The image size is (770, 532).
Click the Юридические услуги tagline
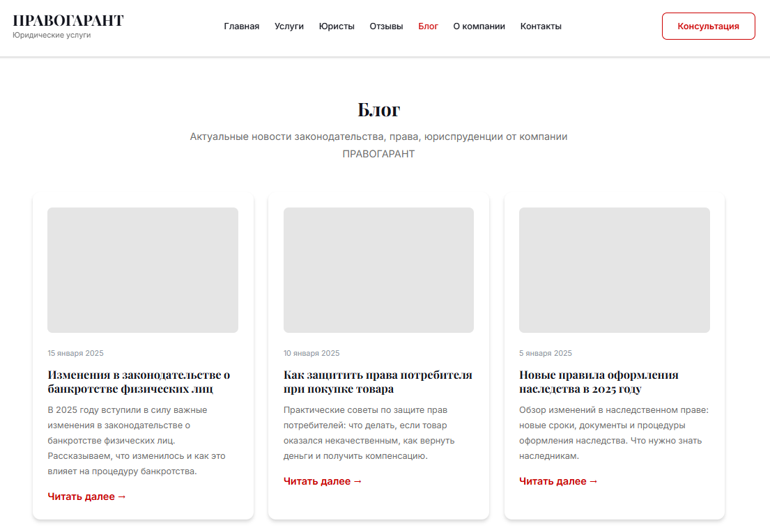[x=52, y=35]
